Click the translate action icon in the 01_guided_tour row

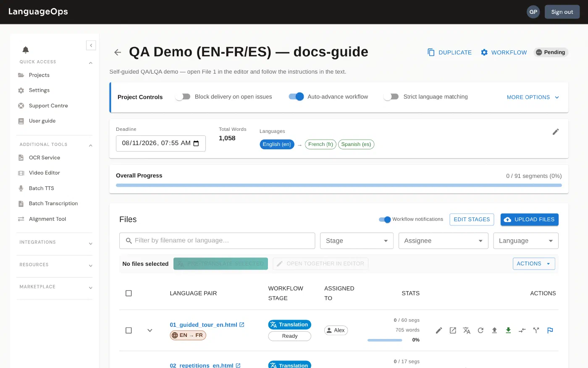pos(467,331)
